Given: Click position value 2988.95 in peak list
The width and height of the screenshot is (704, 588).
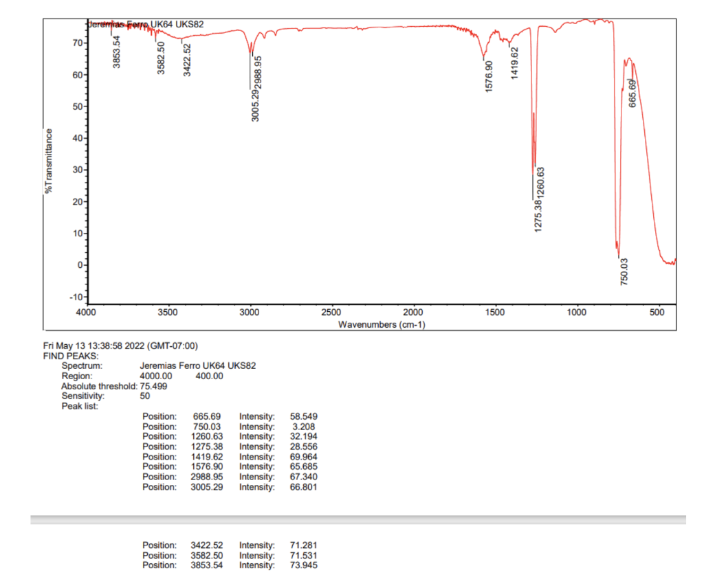Looking at the screenshot, I should click(207, 477).
